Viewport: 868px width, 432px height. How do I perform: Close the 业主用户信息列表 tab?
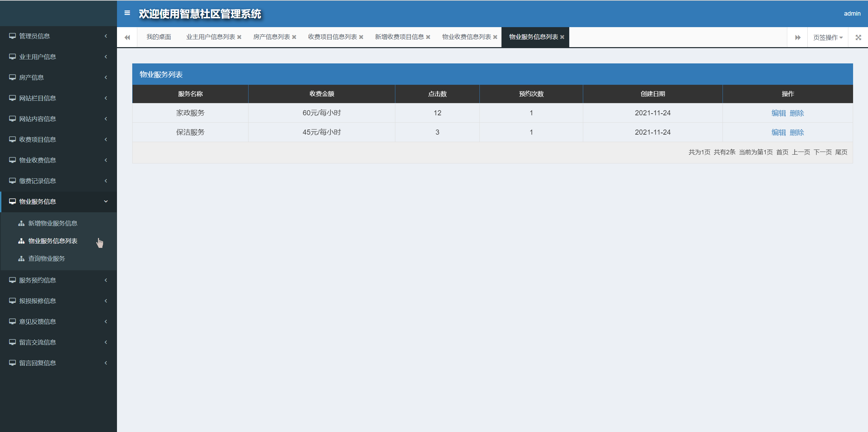pos(239,37)
